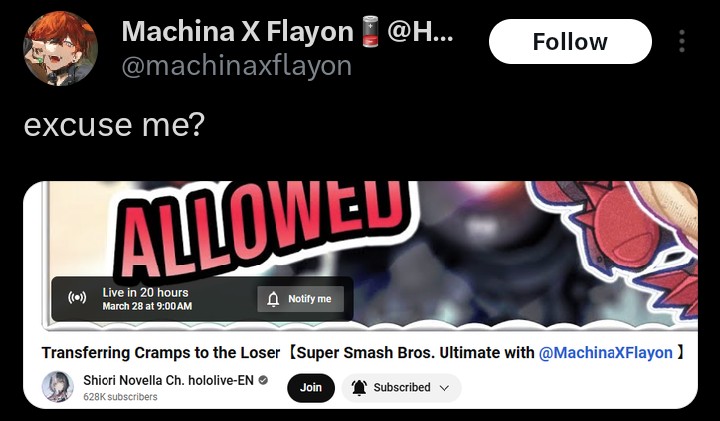Open the three-dot more options menu
The height and width of the screenshot is (421, 720).
click(x=682, y=41)
